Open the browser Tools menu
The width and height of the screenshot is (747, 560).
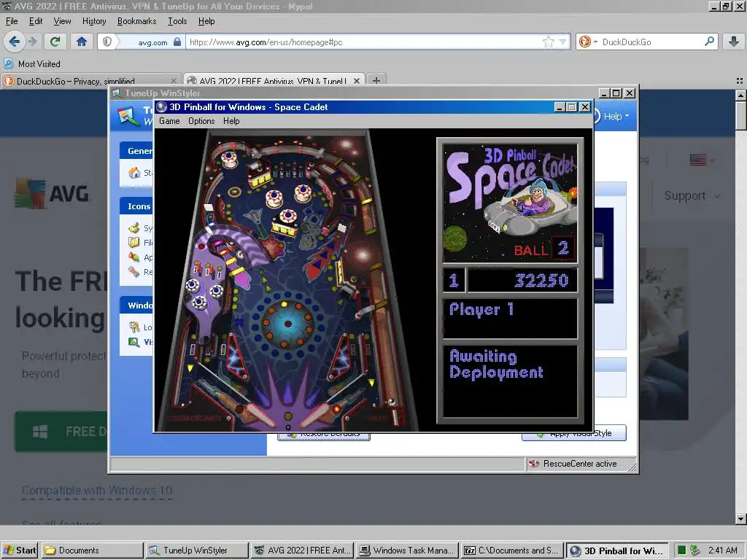pos(177,21)
